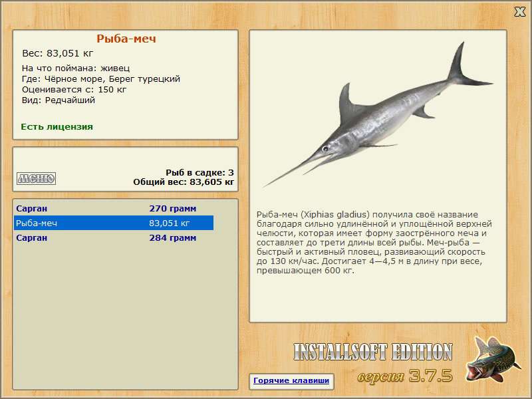Open the Горячие клавиши link
The width and height of the screenshot is (532, 399).
pyautogui.click(x=291, y=380)
